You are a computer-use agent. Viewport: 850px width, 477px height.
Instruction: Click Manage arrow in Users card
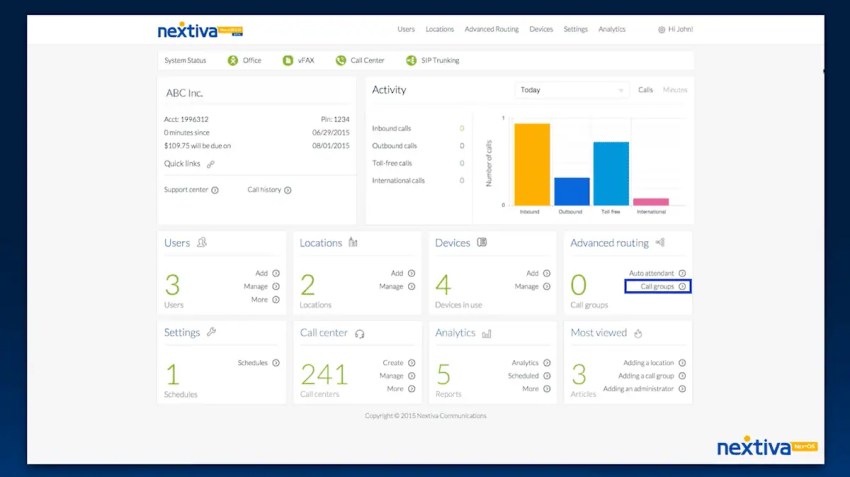pos(276,286)
